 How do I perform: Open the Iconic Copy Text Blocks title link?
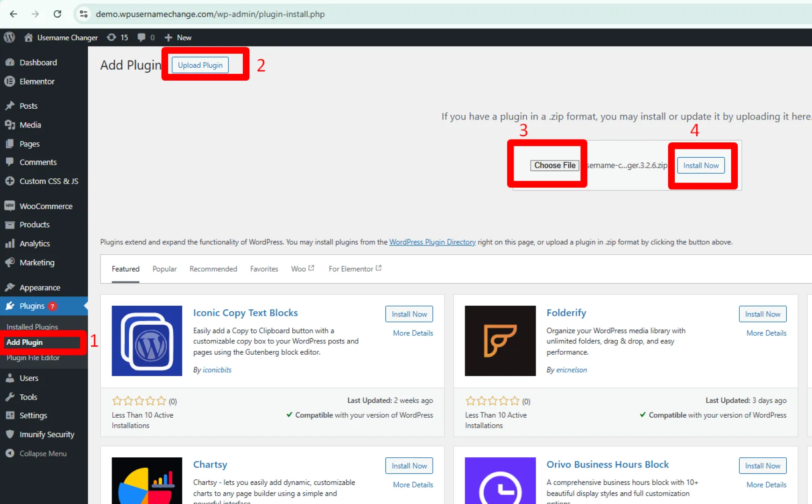[246, 313]
